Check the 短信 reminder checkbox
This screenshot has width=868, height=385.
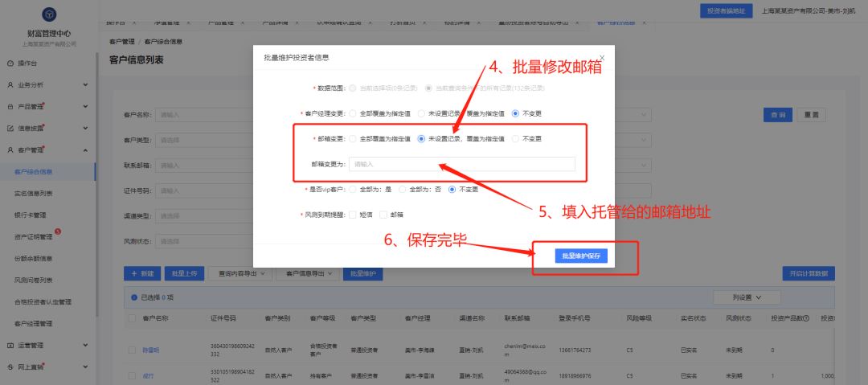[353, 215]
